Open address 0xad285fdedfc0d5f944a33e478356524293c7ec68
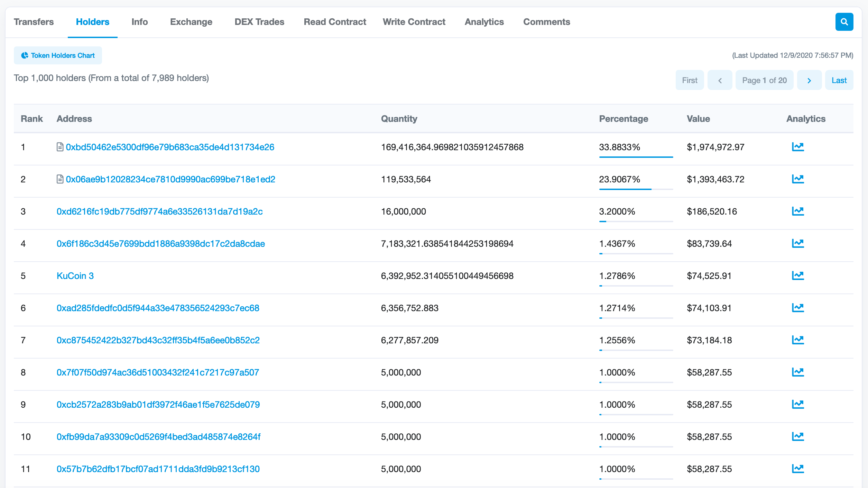This screenshot has width=868, height=488. [158, 308]
